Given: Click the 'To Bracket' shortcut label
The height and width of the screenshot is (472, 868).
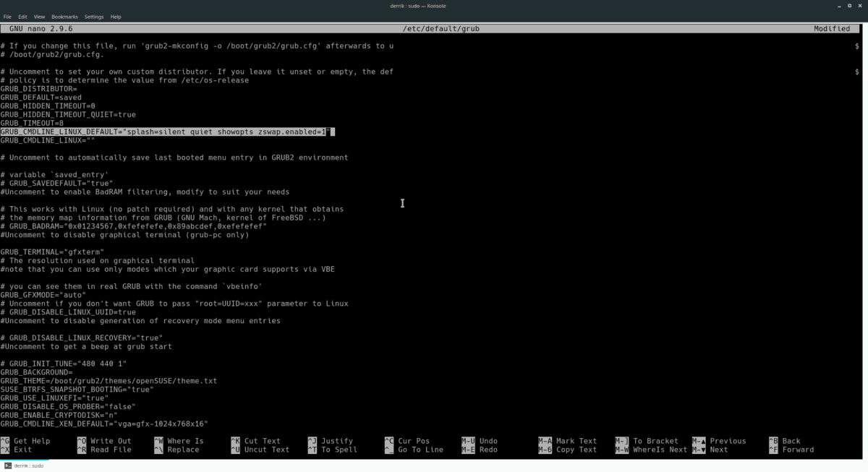Looking at the screenshot, I should (656, 441).
